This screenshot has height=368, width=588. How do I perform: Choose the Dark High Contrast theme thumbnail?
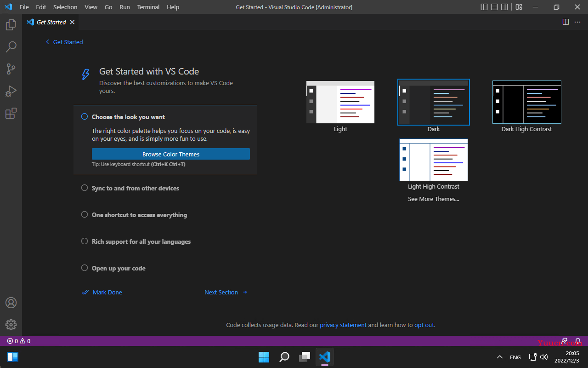[527, 102]
